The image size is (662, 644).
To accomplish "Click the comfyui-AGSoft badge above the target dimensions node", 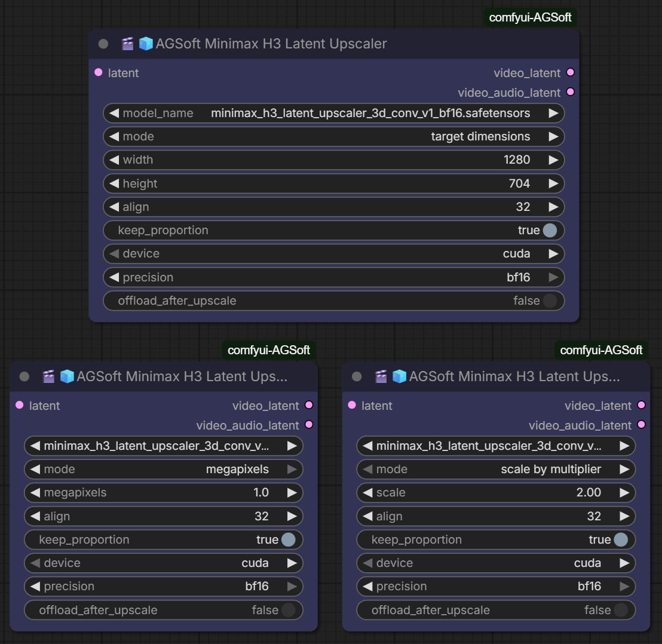I will (x=531, y=17).
